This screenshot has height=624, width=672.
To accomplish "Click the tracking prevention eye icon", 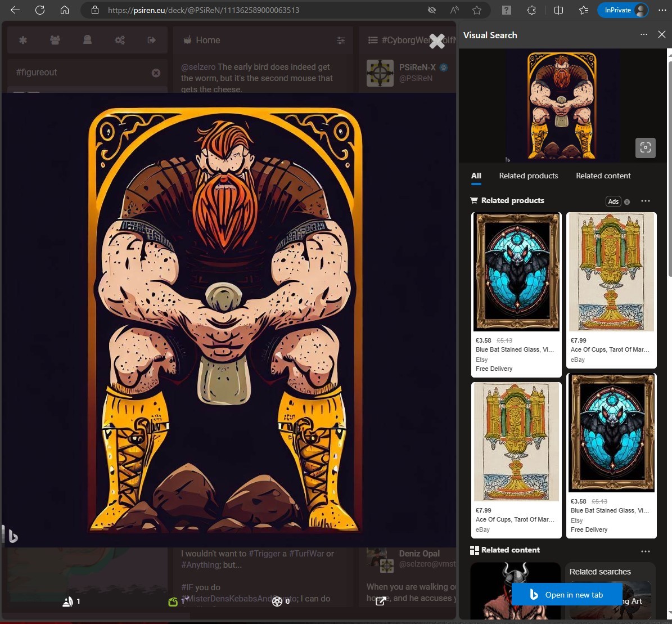I will tap(431, 10).
